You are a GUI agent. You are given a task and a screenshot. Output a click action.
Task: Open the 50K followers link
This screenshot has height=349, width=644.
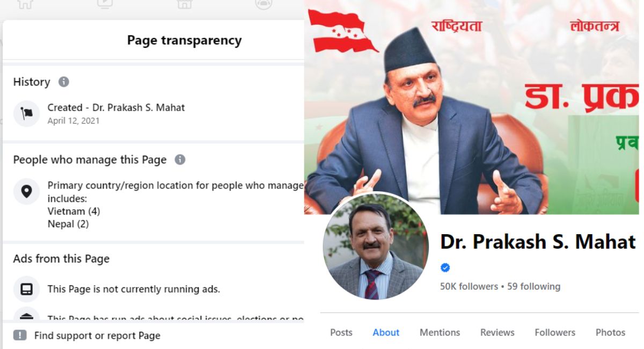click(x=469, y=286)
